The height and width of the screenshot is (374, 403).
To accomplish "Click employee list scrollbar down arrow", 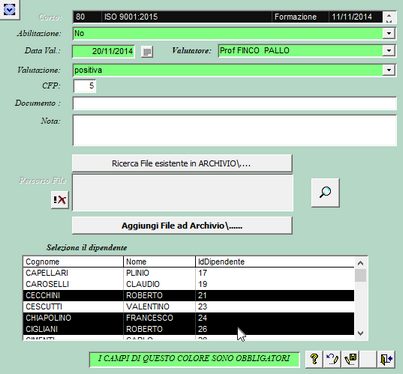I will click(360, 333).
